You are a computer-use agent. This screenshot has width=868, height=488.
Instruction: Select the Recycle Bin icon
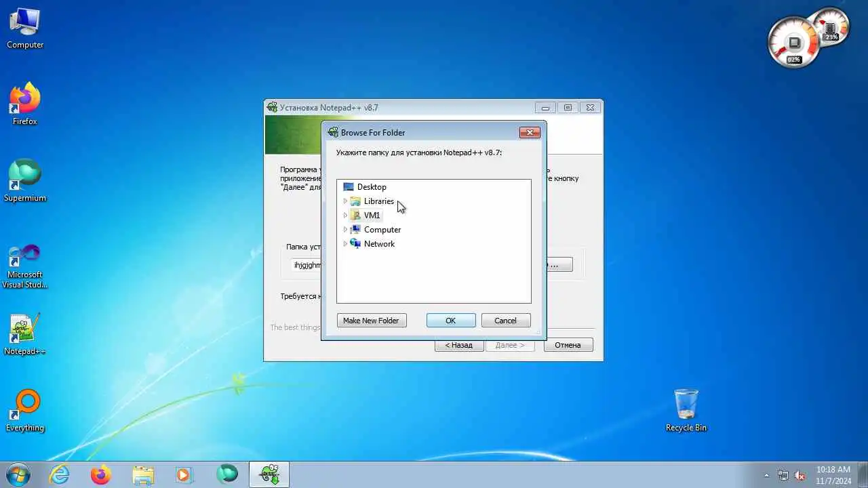tap(686, 411)
